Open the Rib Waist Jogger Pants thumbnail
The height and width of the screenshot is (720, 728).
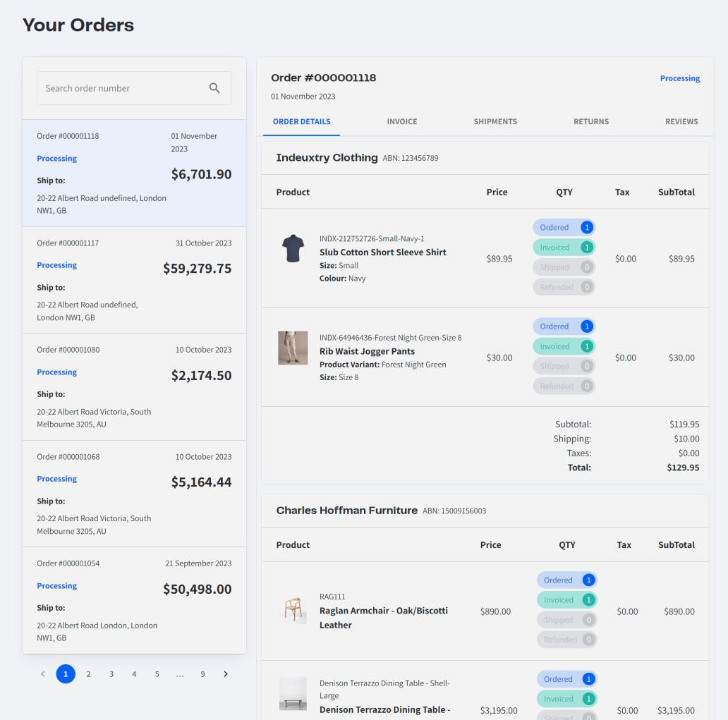293,348
